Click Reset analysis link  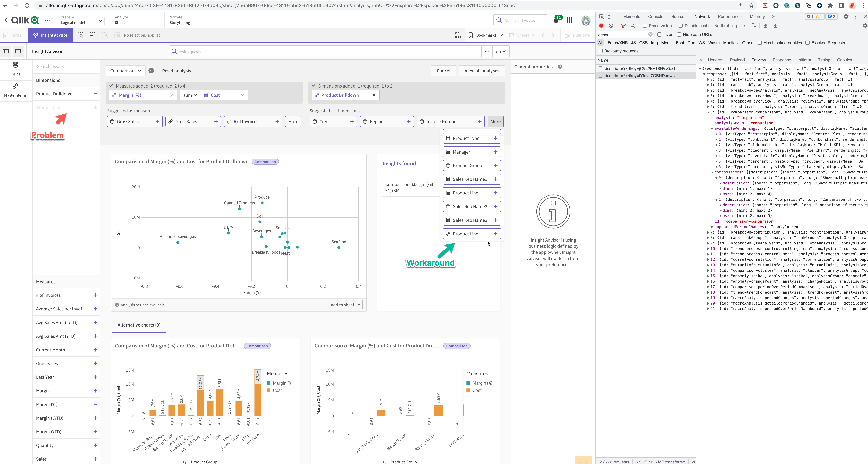point(176,70)
